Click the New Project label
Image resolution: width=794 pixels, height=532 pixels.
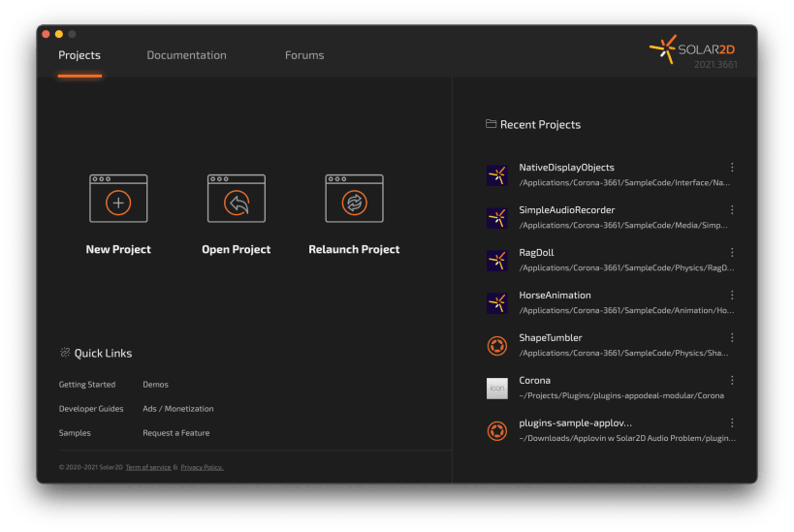pyautogui.click(x=118, y=249)
